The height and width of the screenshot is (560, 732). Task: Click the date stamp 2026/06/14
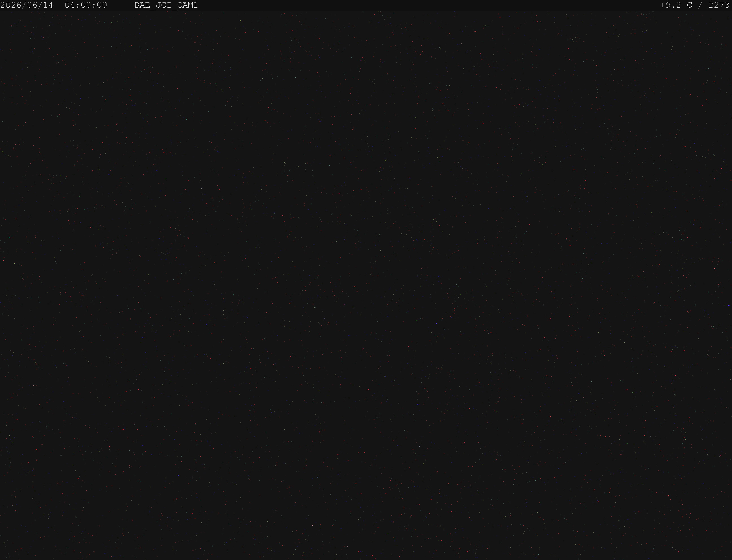coord(27,5)
